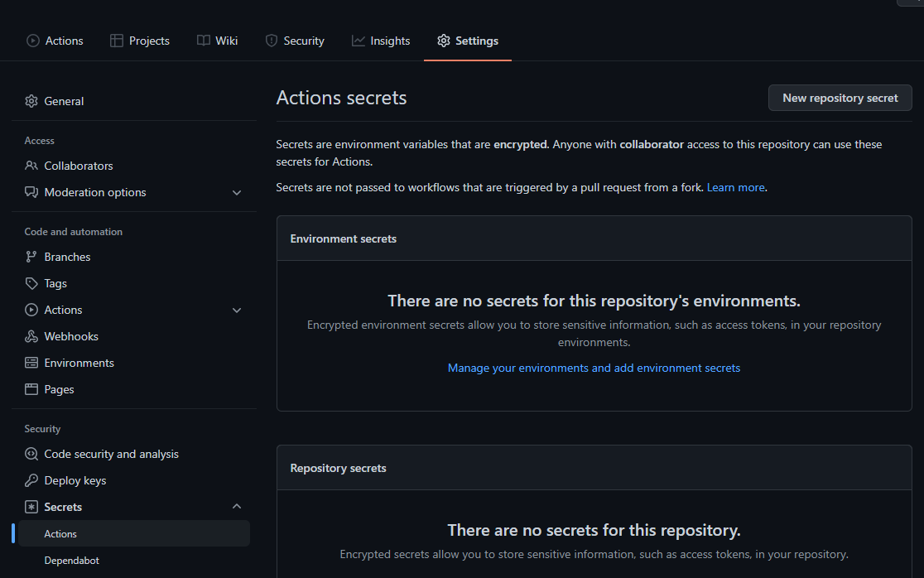
Task: Click the Code security and analysis icon
Action: pos(31,455)
